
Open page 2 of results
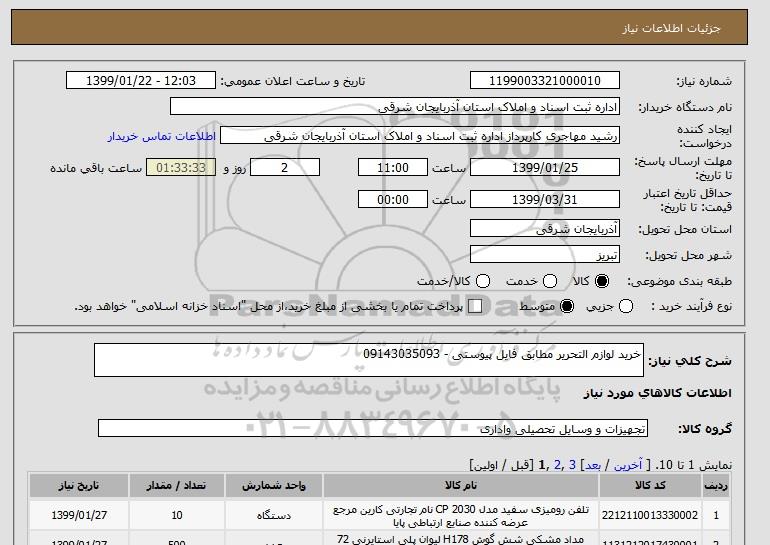pos(557,464)
